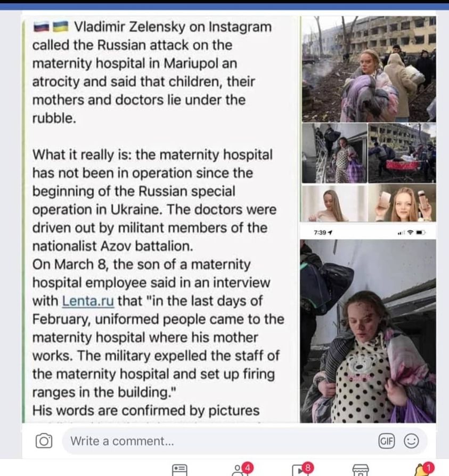Go to the News Feed tab

pos(179,470)
